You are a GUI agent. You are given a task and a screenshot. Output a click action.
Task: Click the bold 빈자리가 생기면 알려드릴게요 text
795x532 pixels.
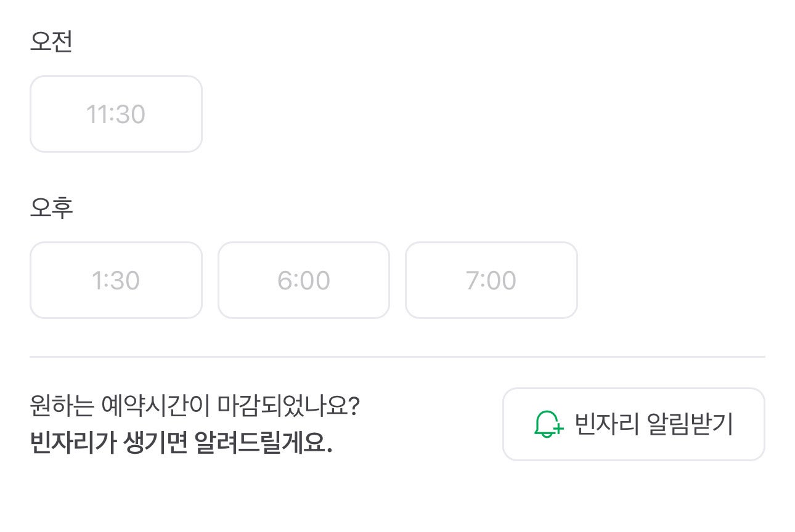pyautogui.click(x=181, y=443)
